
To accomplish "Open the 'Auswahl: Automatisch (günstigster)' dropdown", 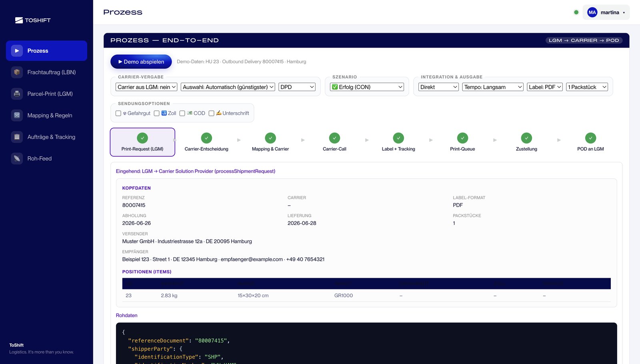I will coord(228,87).
